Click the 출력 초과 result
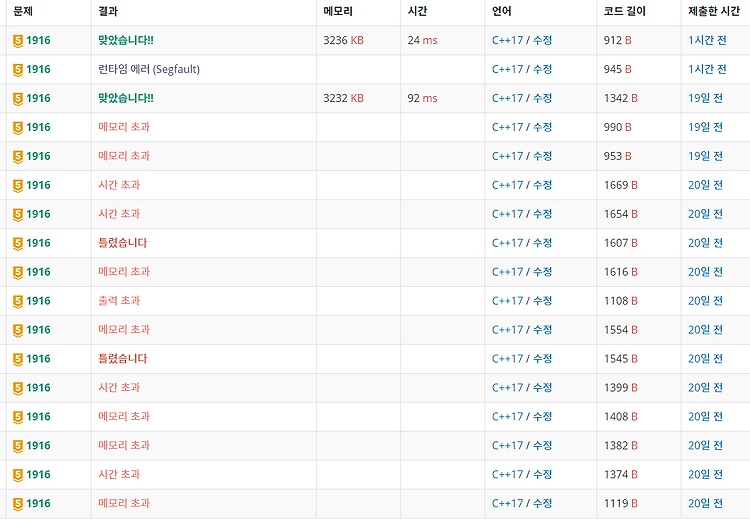Screen dimensions: 750x525 [119, 301]
